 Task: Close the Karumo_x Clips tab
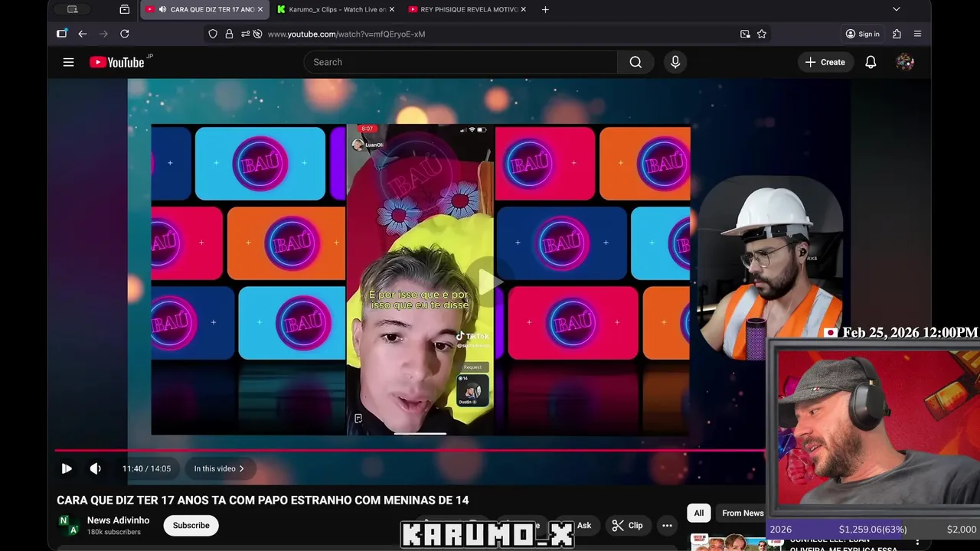[392, 9]
